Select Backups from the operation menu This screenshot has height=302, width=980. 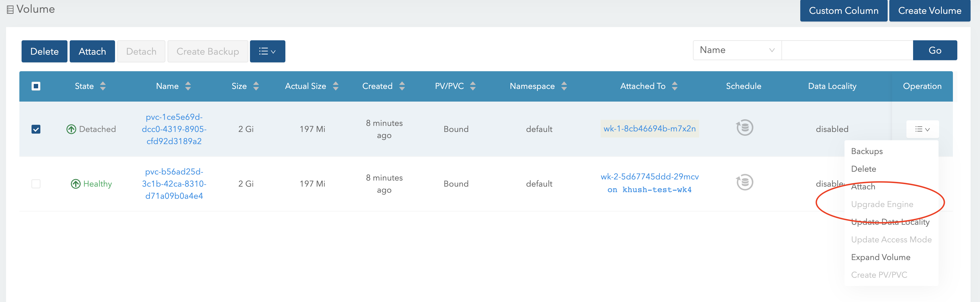pos(867,151)
